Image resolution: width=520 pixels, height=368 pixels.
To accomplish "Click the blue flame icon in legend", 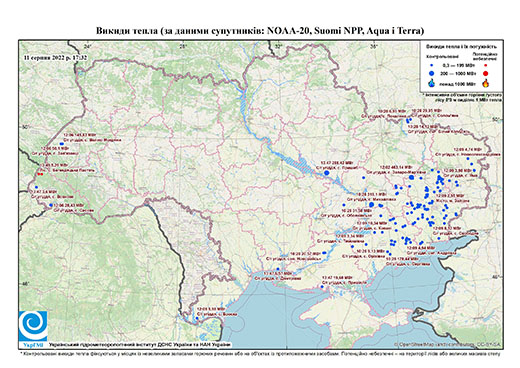I will point(432,83).
